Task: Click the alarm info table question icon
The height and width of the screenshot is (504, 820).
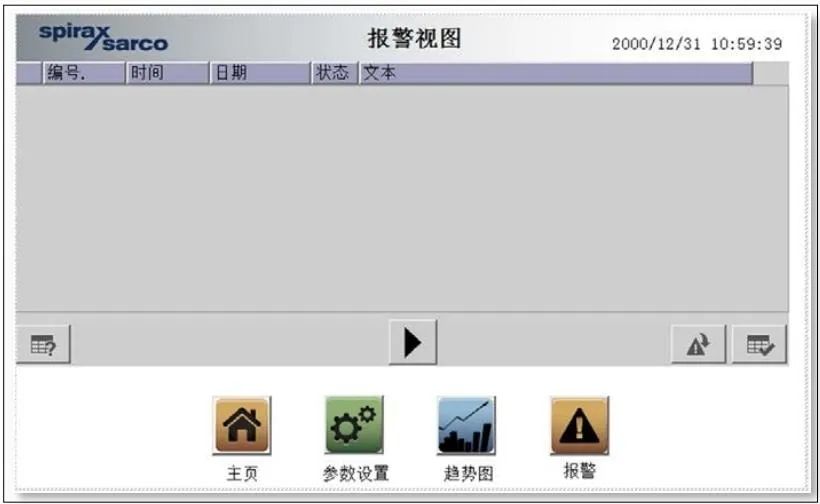Action: tap(43, 345)
